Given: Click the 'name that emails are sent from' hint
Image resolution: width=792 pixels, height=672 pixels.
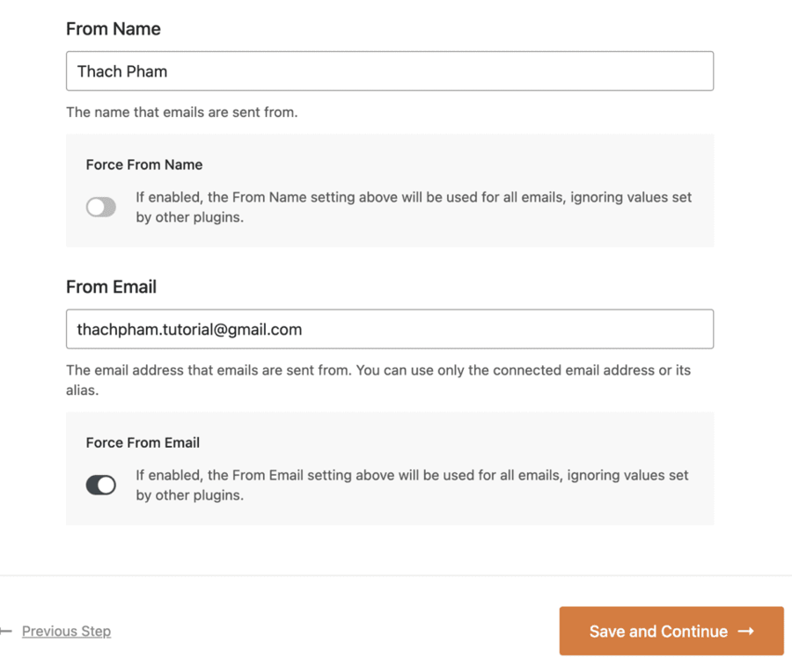Looking at the screenshot, I should tap(182, 112).
